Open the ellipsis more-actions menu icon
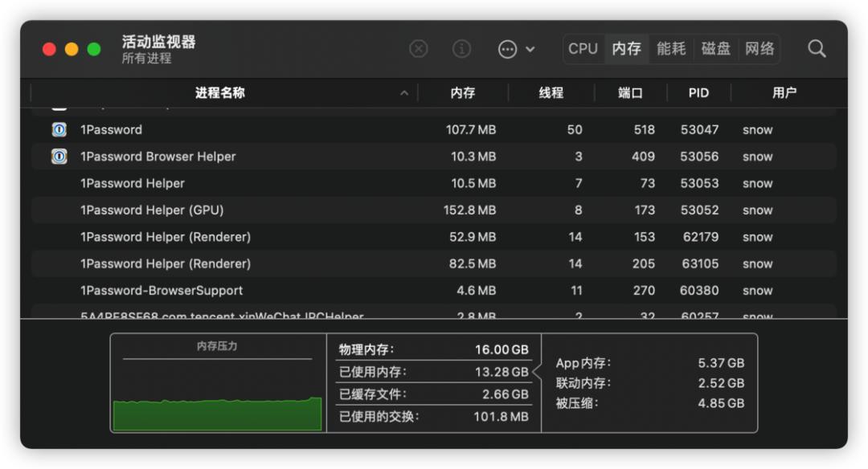 [x=507, y=49]
